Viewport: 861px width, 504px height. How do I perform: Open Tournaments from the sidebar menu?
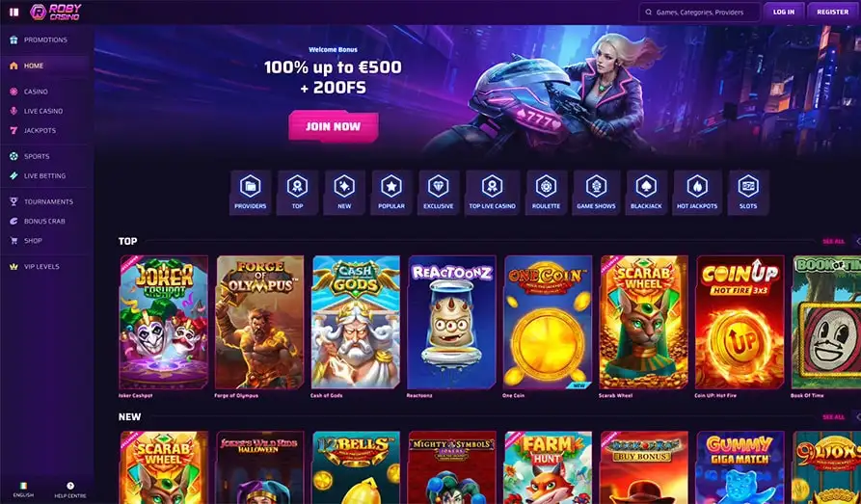pyautogui.click(x=48, y=201)
